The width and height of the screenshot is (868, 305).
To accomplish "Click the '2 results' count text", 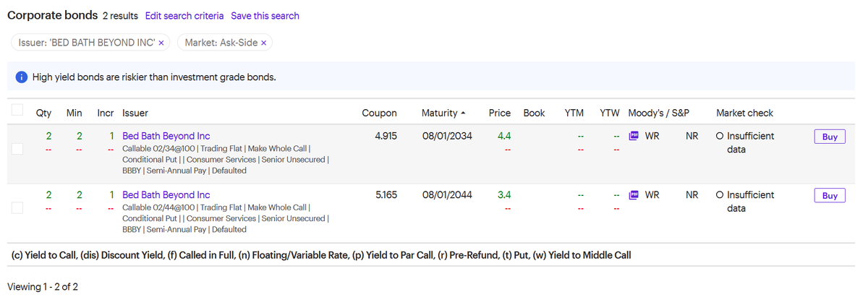I will (x=120, y=15).
